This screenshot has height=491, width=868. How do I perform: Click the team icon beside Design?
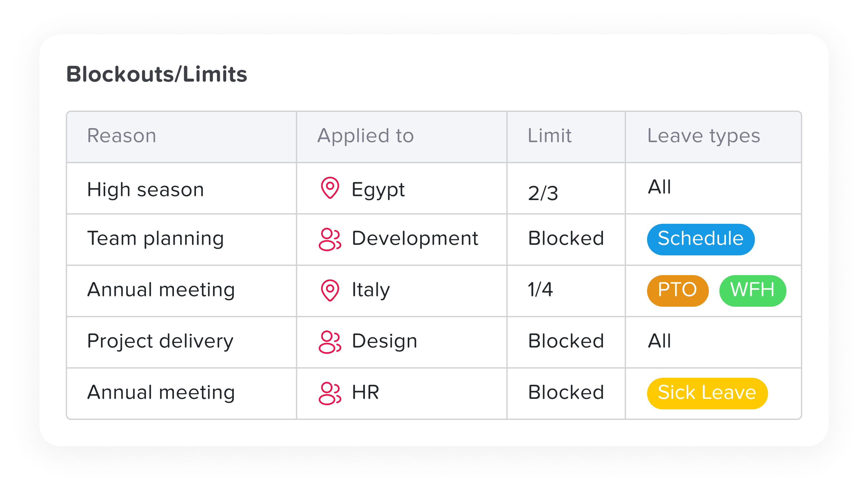[330, 342]
